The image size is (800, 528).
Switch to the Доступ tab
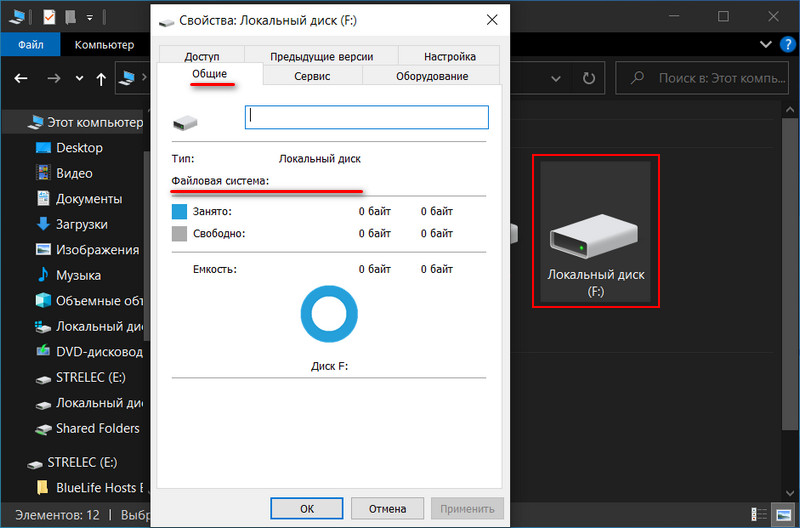pyautogui.click(x=202, y=56)
